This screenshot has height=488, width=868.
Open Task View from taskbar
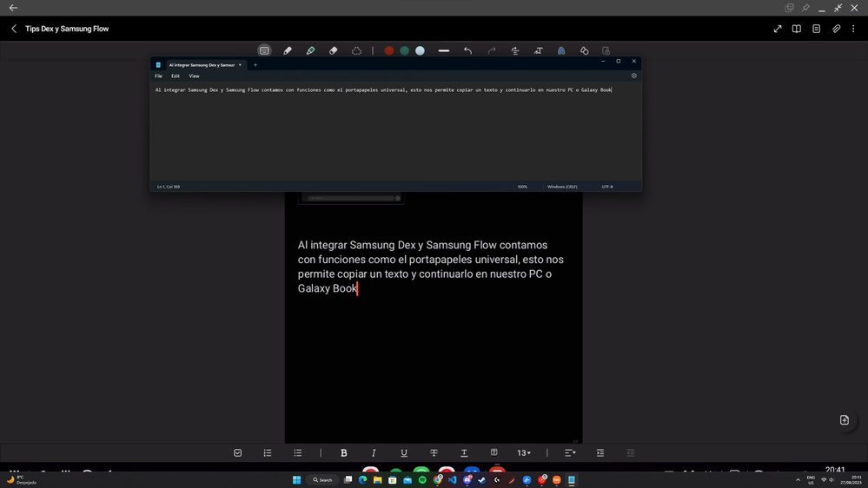[x=348, y=479]
